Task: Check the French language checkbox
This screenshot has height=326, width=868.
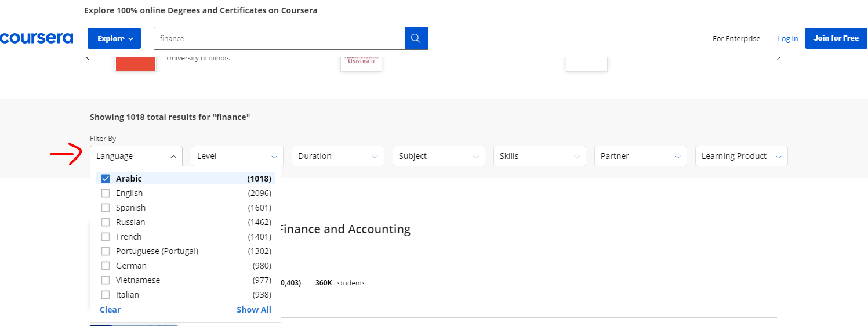Action: [x=106, y=237]
